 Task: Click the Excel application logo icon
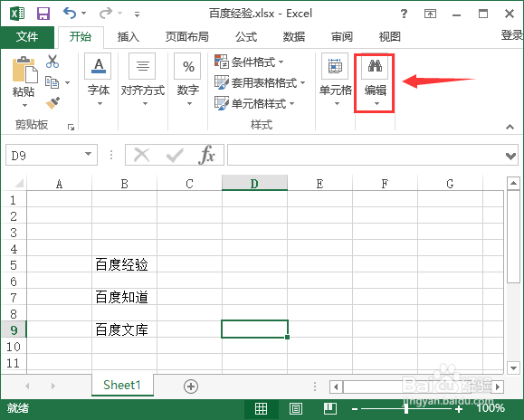(x=17, y=14)
